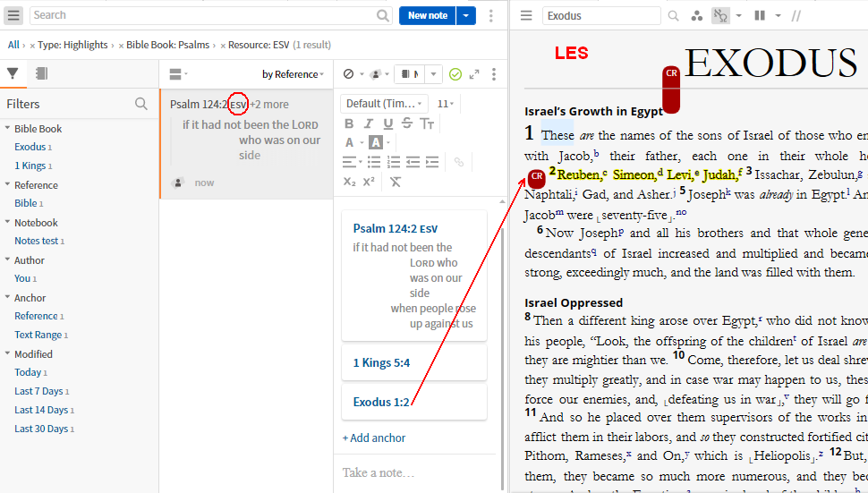The height and width of the screenshot is (493, 868).
Task: Switch to the notebooks sidebar tab
Action: 41,73
